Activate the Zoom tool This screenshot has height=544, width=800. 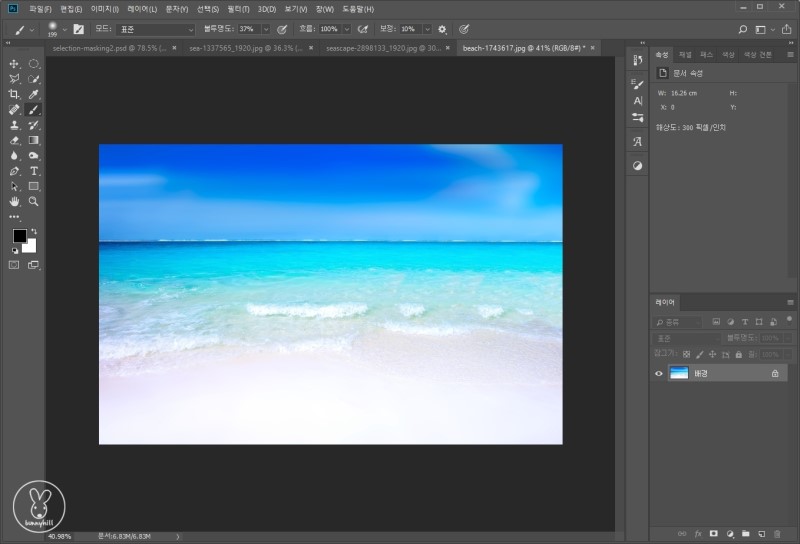pyautogui.click(x=33, y=201)
